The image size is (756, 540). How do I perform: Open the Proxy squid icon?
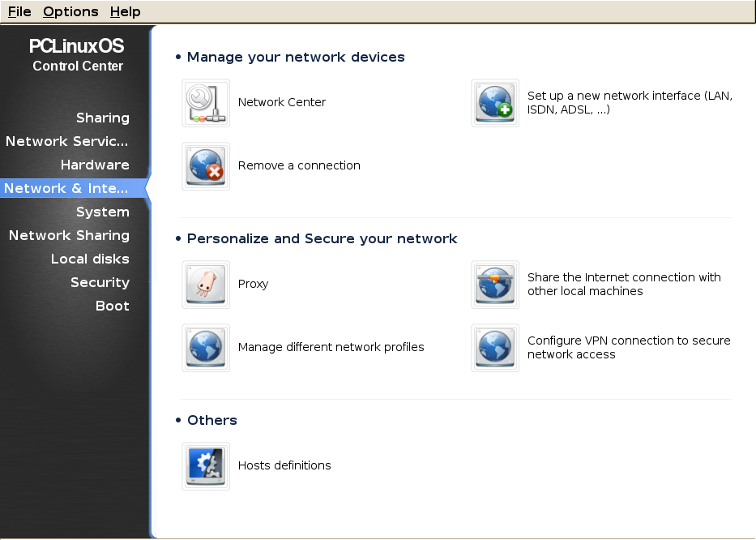tap(206, 285)
